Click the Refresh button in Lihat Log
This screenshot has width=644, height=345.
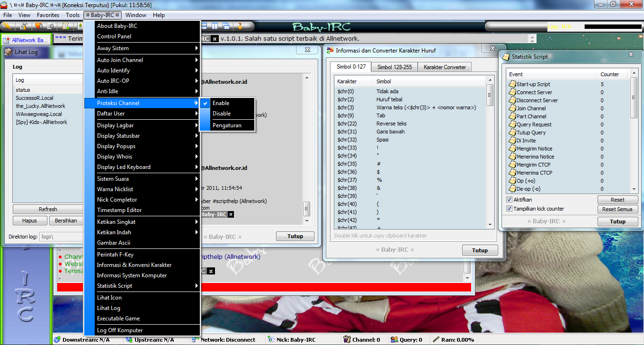click(x=48, y=209)
